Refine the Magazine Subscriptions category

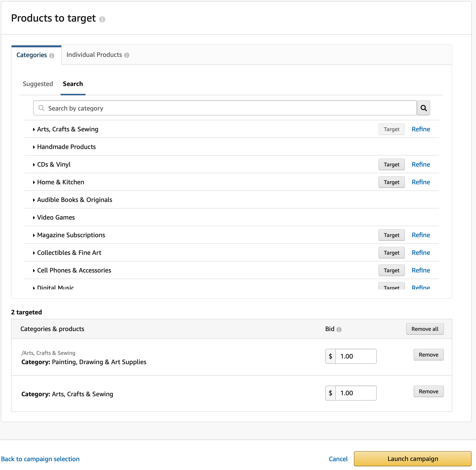pos(421,235)
